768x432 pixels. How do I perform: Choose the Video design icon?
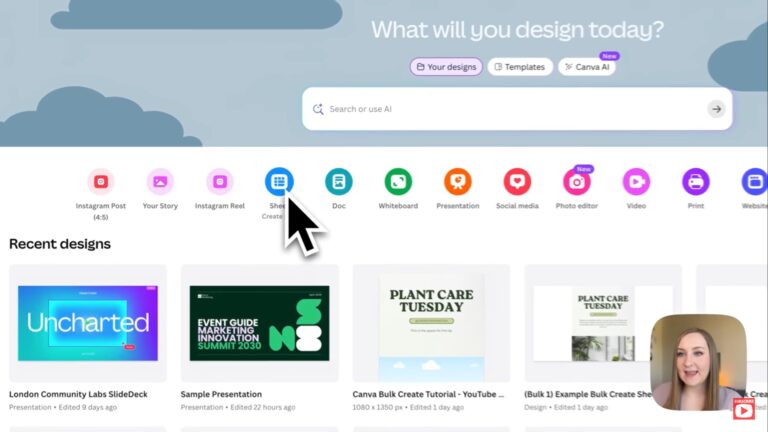click(636, 182)
